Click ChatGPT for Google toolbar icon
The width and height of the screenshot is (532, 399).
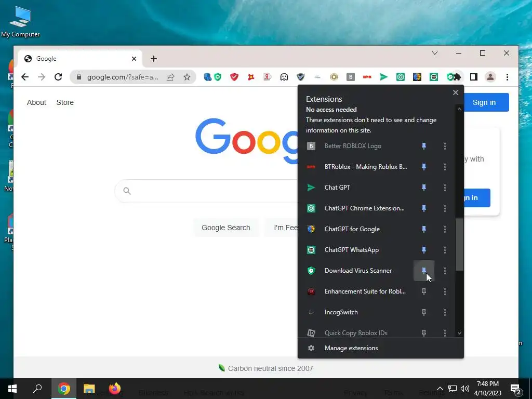tap(417, 77)
